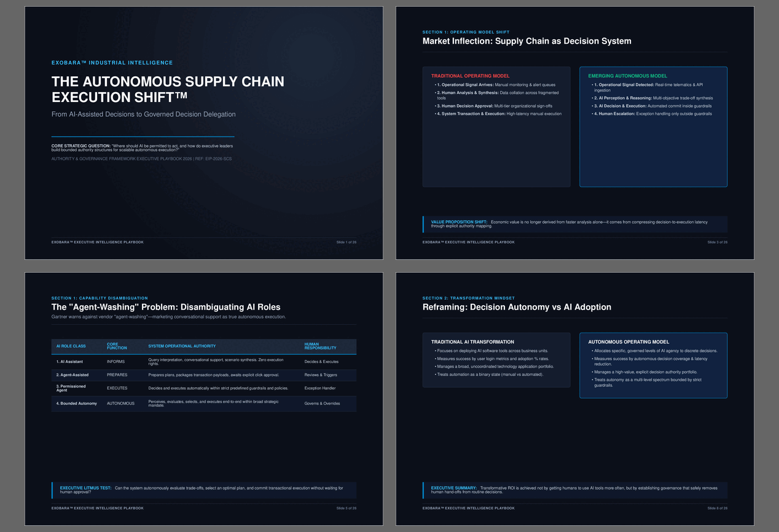Click the Traditional Operating Model card heading
The width and height of the screenshot is (779, 532).
pos(470,76)
